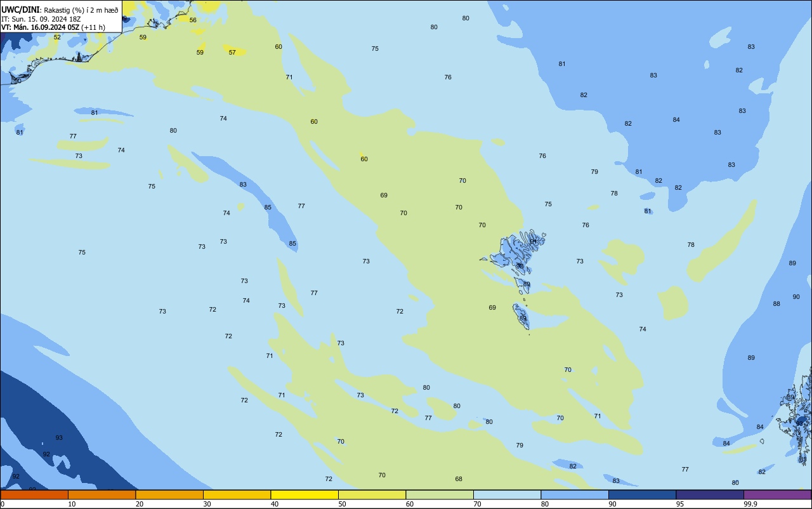Click the legend tick label '95'
Viewport: 812px width, 509px height.
[x=680, y=504]
